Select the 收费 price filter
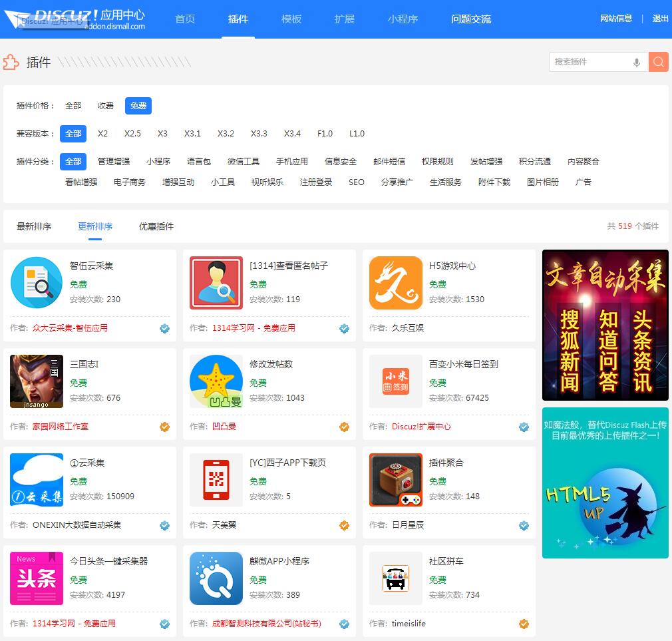Screen dimensions: 672x641 (106, 106)
